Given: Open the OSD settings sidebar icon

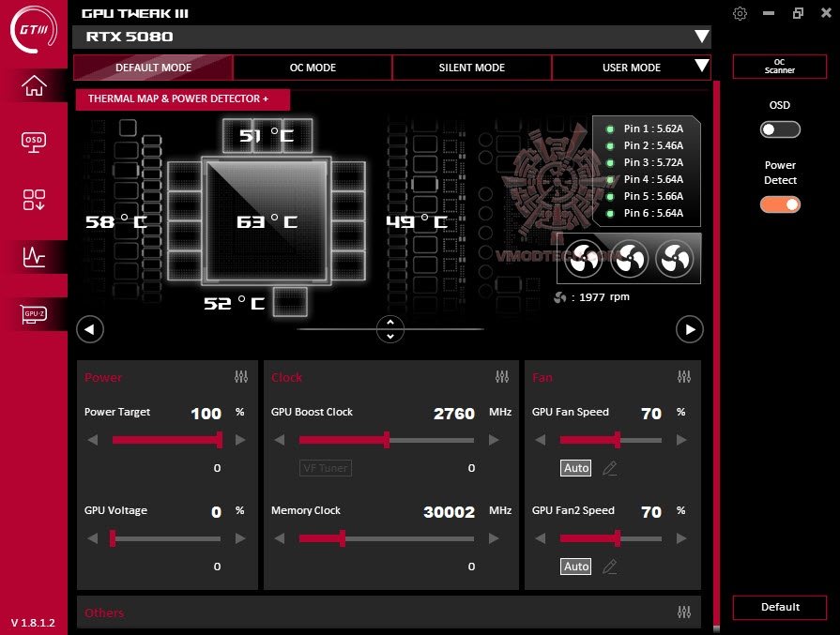Looking at the screenshot, I should click(x=34, y=143).
